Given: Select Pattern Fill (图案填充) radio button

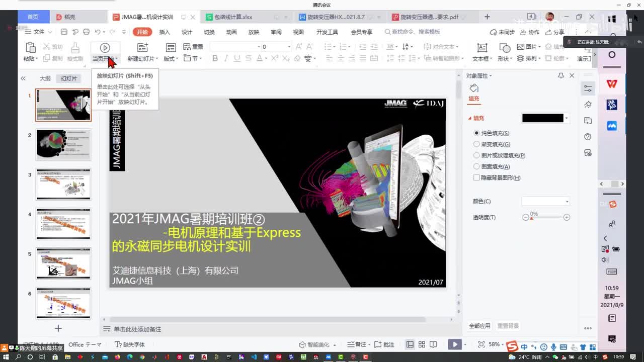Looking at the screenshot, I should [x=476, y=166].
